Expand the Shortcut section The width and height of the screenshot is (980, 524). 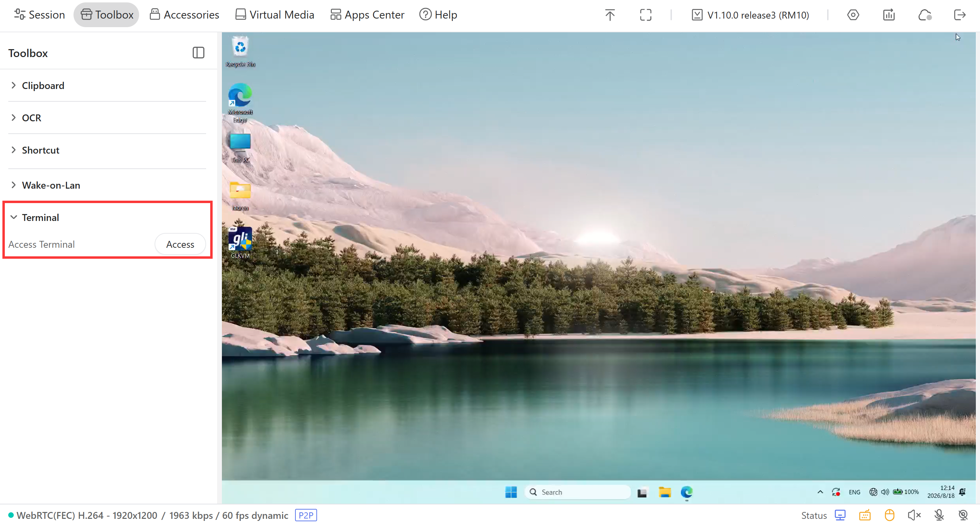pyautogui.click(x=107, y=150)
